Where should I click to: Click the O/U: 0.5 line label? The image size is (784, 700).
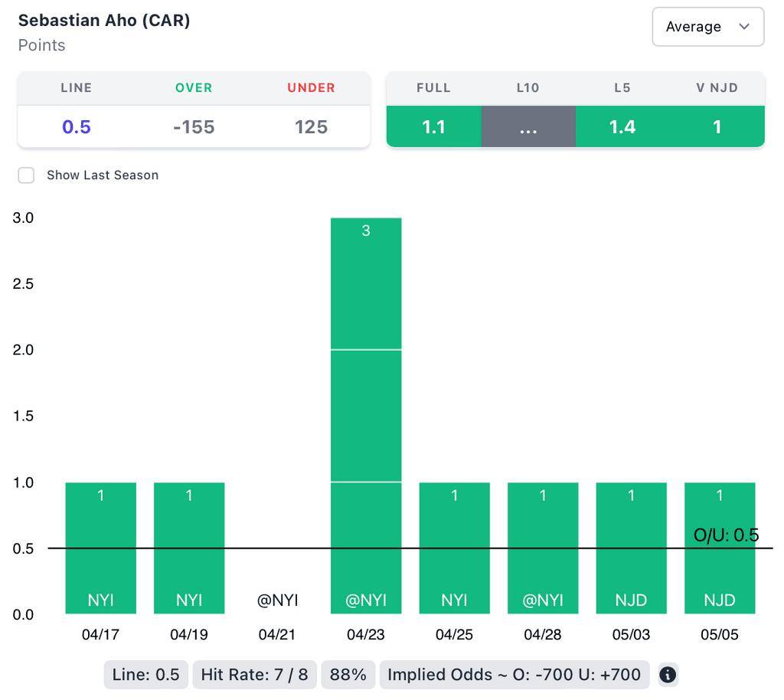(x=726, y=535)
